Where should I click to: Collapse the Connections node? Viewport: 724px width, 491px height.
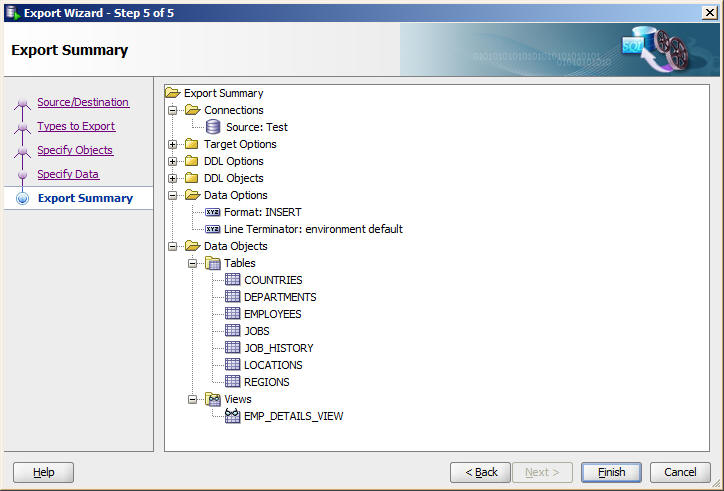pos(172,110)
